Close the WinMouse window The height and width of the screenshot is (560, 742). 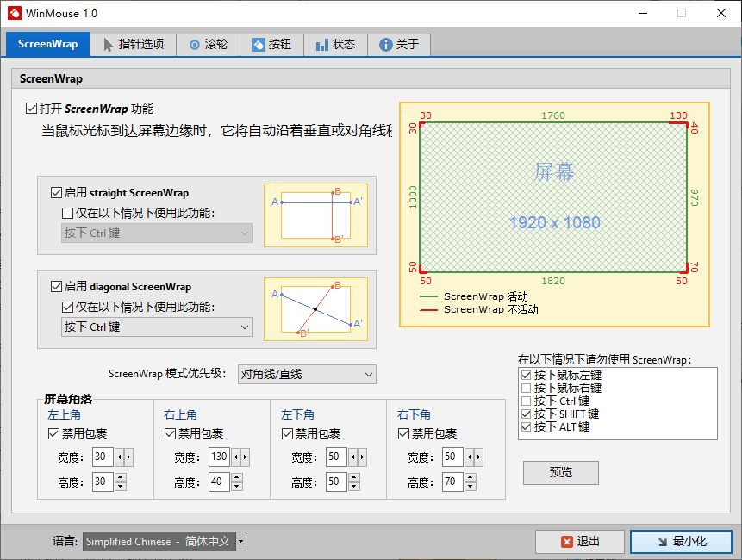pos(721,13)
